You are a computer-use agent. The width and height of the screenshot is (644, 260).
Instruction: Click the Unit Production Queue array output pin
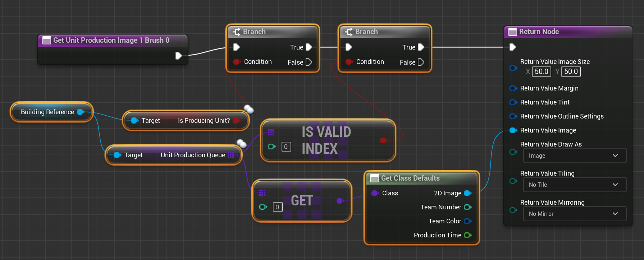point(231,155)
